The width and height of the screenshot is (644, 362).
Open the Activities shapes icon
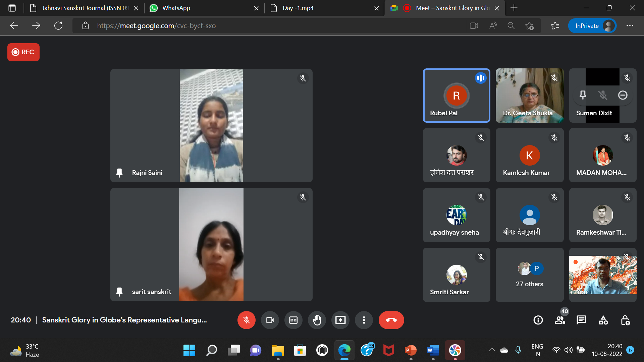pos(603,320)
